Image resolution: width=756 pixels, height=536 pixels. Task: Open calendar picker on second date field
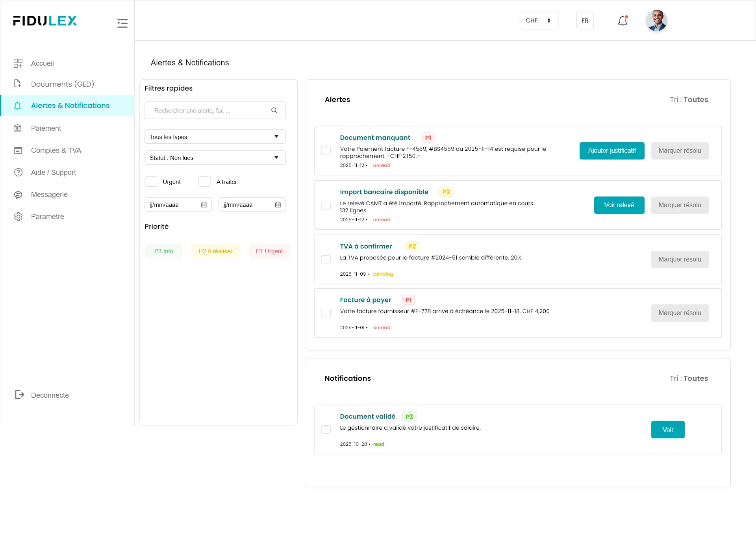(x=278, y=205)
